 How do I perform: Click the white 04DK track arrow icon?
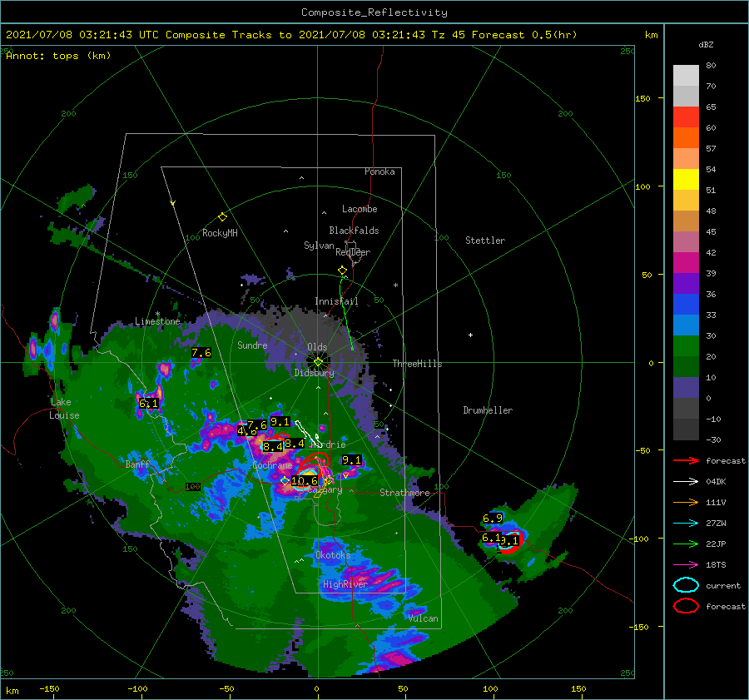686,482
